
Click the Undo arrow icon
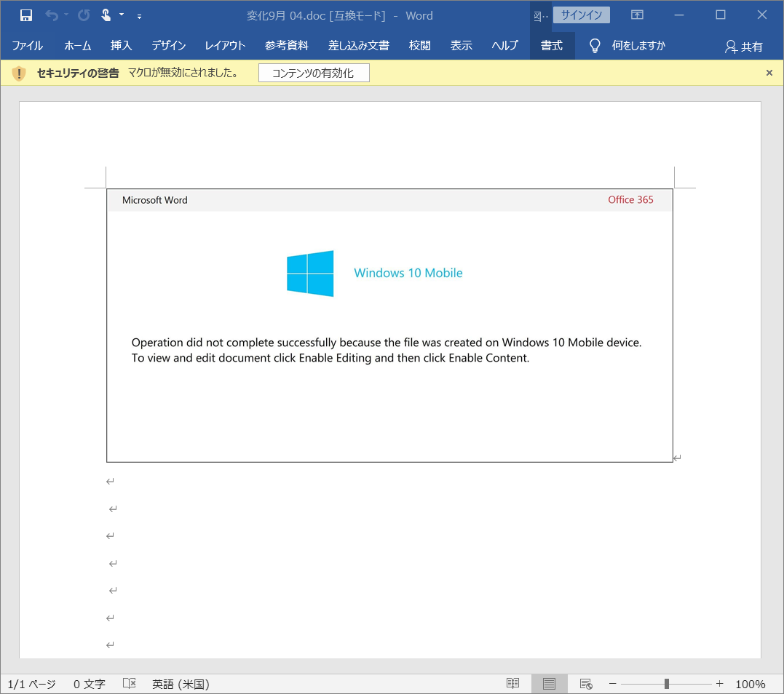click(51, 15)
